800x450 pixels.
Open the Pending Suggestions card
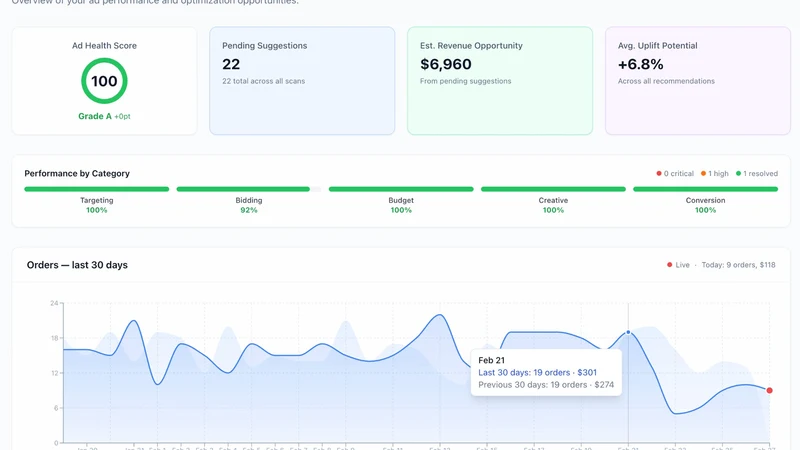pyautogui.click(x=302, y=81)
